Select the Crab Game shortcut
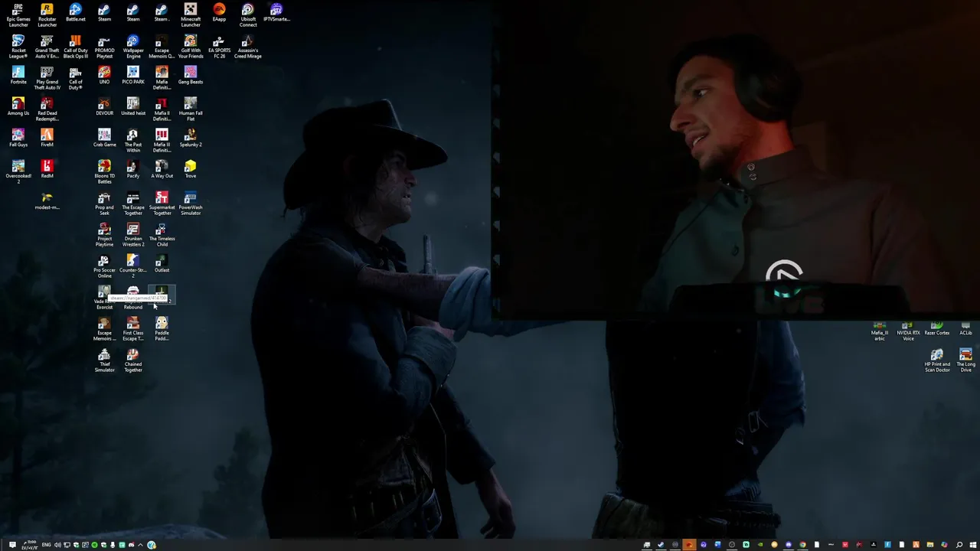Image resolution: width=980 pixels, height=551 pixels. tap(104, 139)
